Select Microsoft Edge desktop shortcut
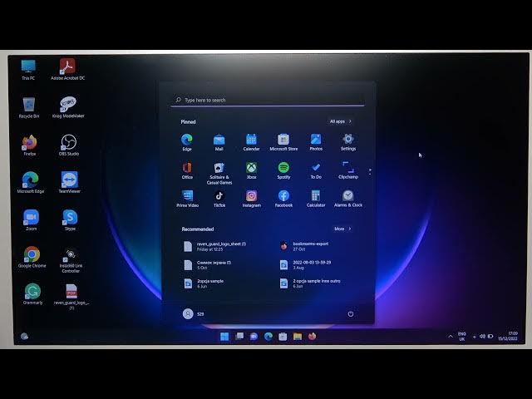The height and width of the screenshot is (399, 532). click(x=30, y=183)
